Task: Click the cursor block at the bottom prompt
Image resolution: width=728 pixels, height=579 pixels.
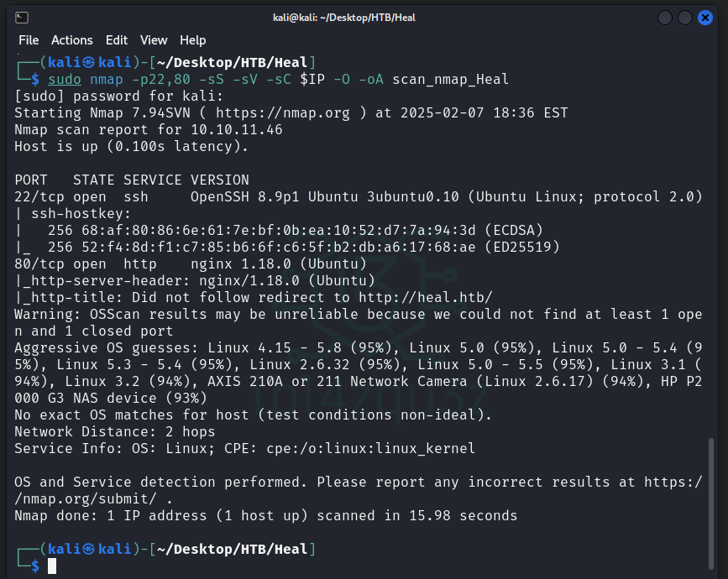Action: pyautogui.click(x=52, y=566)
